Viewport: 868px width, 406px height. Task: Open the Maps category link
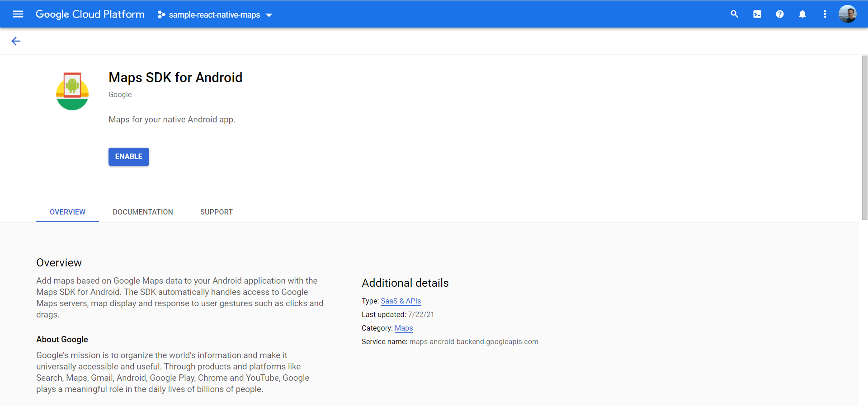404,328
